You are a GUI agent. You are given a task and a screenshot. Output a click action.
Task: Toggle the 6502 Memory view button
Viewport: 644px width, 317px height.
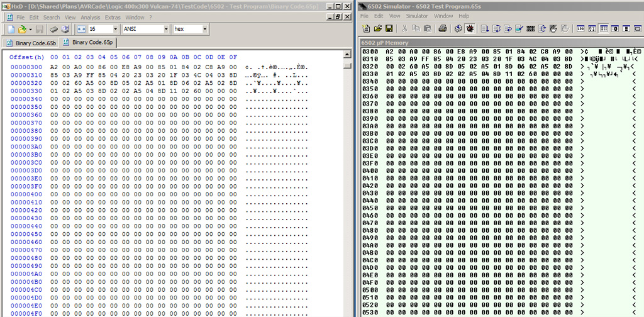click(x=603, y=28)
